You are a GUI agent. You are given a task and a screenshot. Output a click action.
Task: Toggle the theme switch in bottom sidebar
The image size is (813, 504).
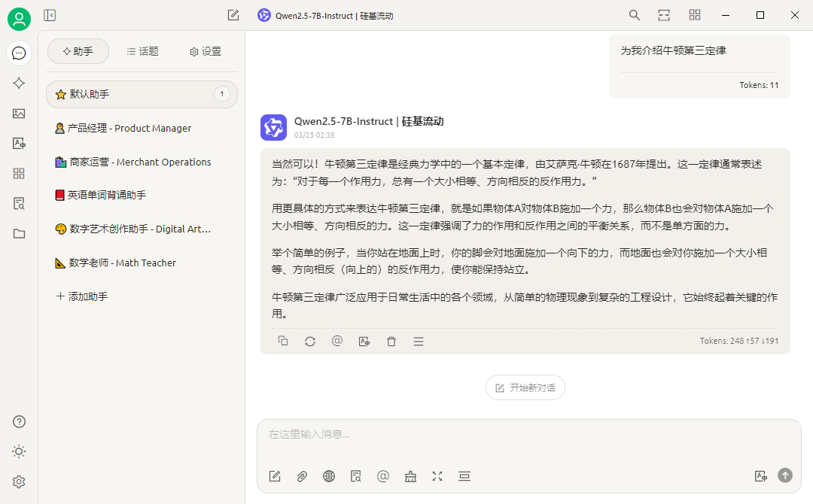tap(19, 451)
